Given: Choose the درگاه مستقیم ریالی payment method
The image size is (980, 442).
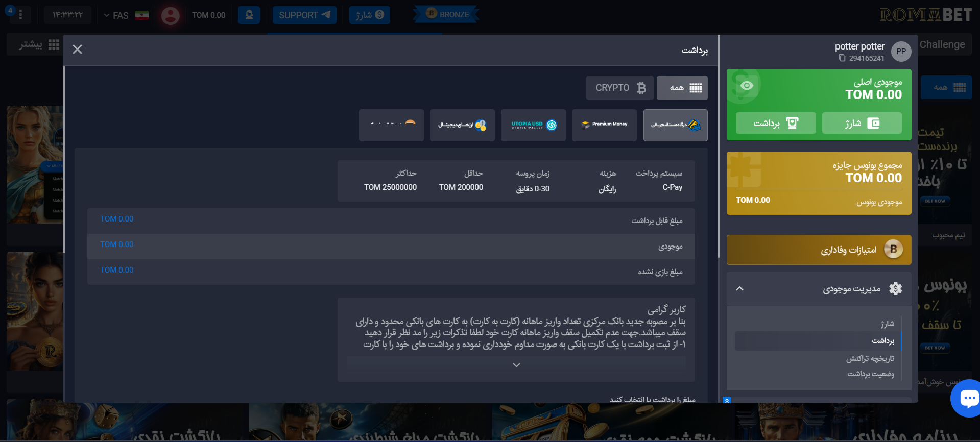Looking at the screenshot, I should click(675, 125).
